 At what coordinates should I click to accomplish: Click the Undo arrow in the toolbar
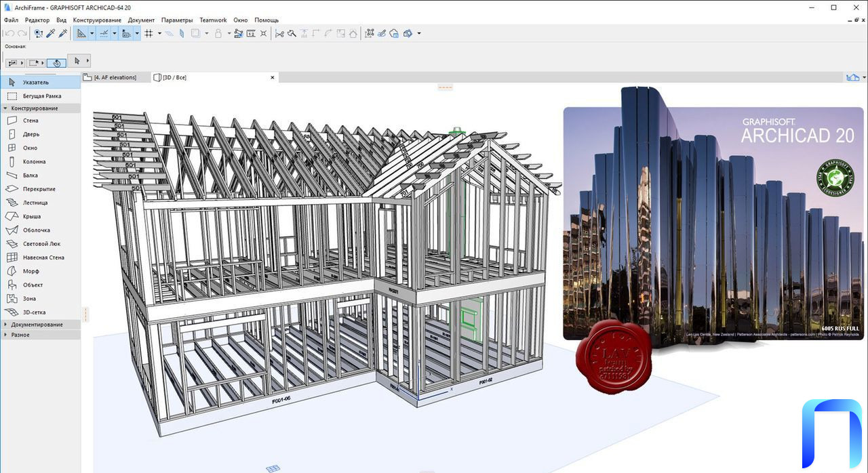[x=9, y=33]
